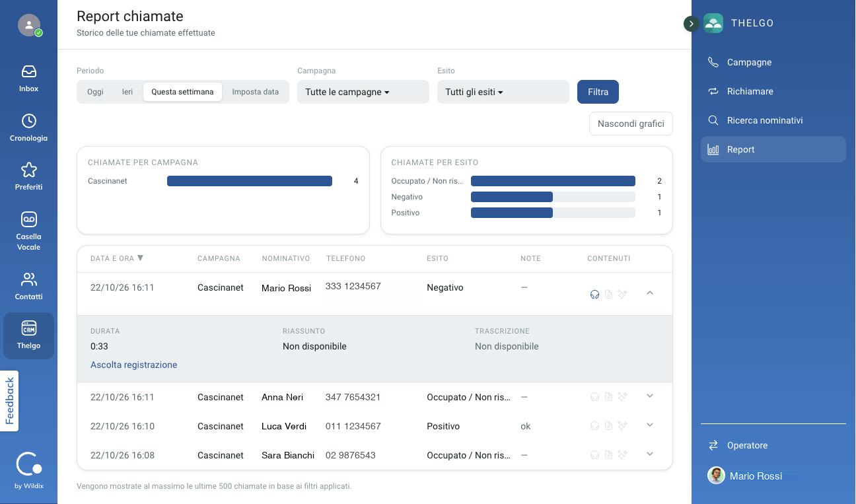Open the Thelgo CRM section
The image size is (856, 504).
(28, 336)
